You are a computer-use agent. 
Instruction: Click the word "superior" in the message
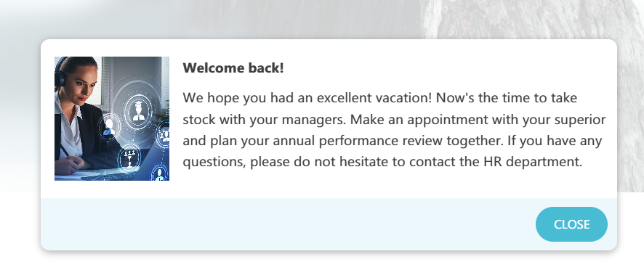pos(579,120)
